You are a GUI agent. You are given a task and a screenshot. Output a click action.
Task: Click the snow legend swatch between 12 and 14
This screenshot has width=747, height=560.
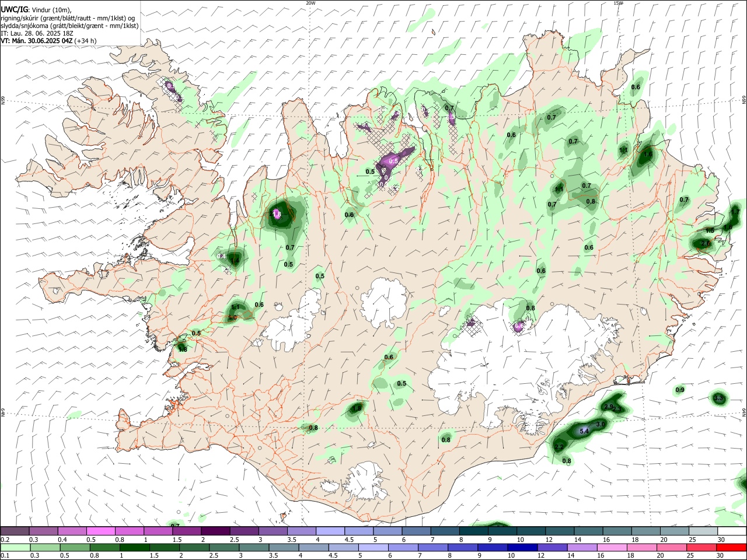coord(560,531)
